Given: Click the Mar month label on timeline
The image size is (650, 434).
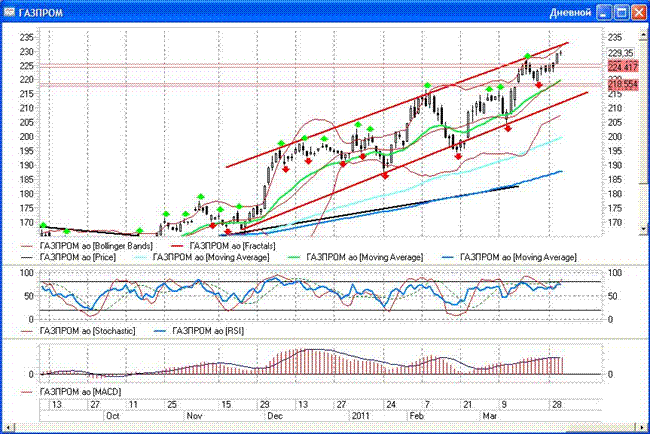Looking at the screenshot, I should click(490, 416).
